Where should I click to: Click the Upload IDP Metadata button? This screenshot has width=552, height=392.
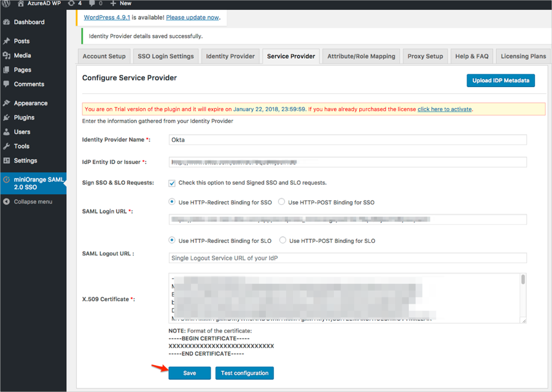(500, 81)
